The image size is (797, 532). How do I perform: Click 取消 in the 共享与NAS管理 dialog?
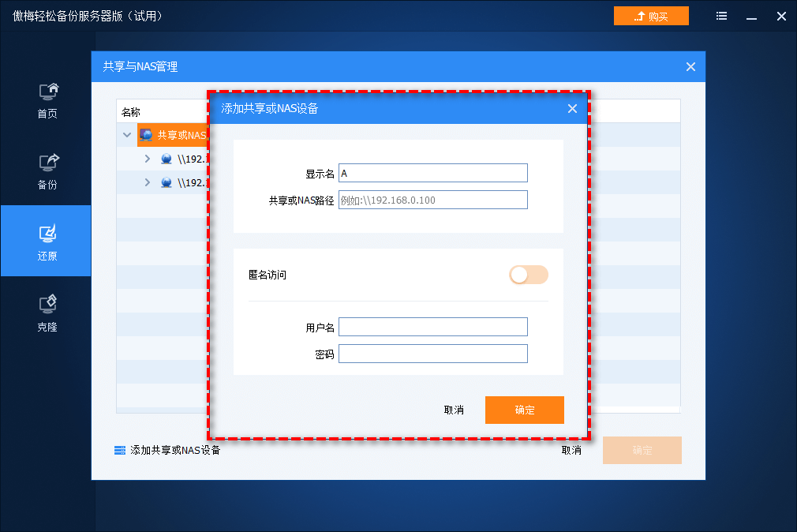pyautogui.click(x=571, y=450)
